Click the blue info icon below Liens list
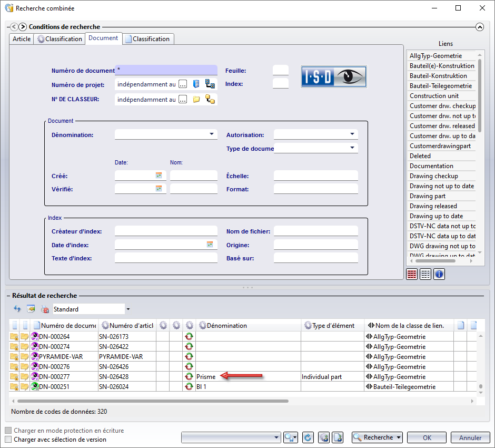The height and width of the screenshot is (448, 495). [439, 274]
